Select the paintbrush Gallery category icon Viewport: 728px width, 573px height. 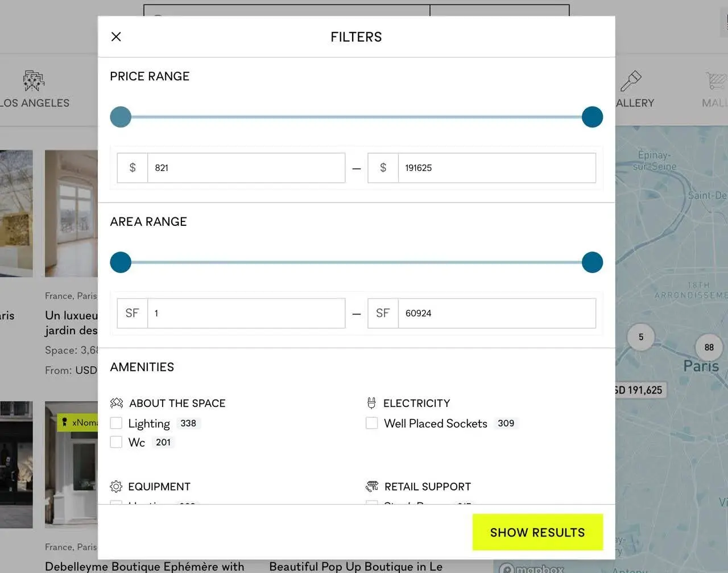pos(632,80)
